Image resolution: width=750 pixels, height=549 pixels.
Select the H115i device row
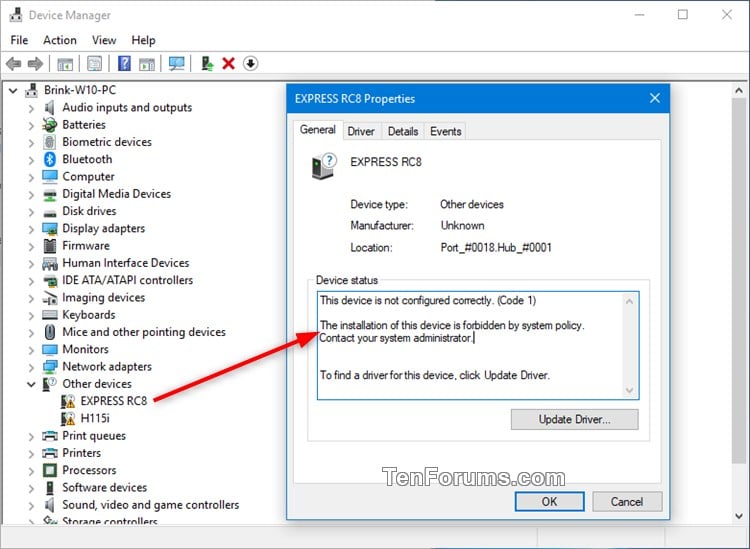[x=95, y=418]
